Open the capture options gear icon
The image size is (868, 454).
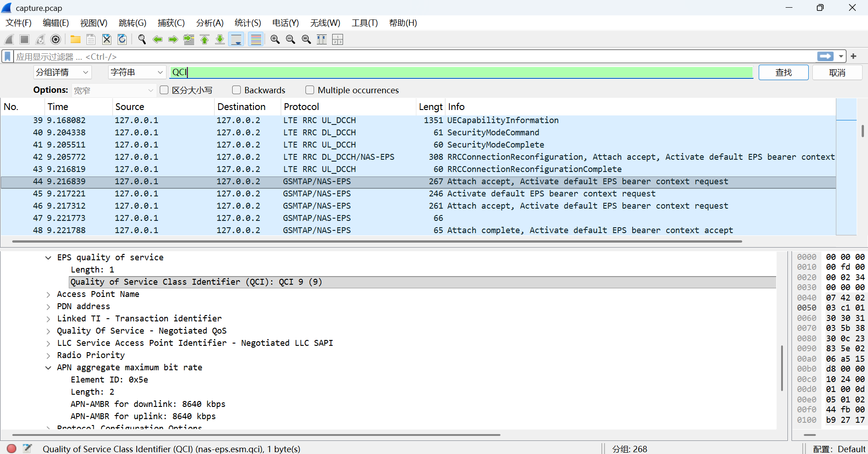pos(56,40)
